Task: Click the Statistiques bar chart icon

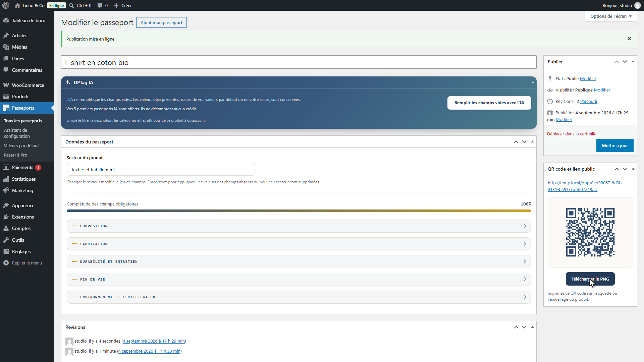Action: 6,179
